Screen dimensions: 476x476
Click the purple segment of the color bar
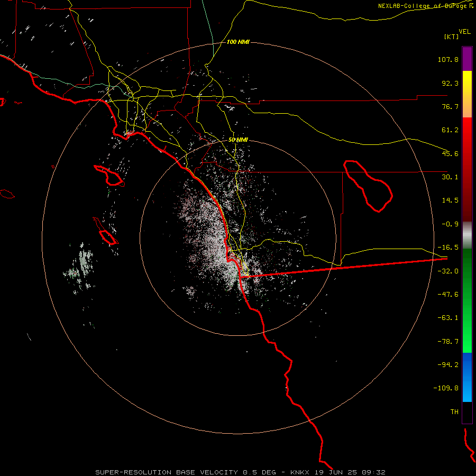pyautogui.click(x=467, y=59)
